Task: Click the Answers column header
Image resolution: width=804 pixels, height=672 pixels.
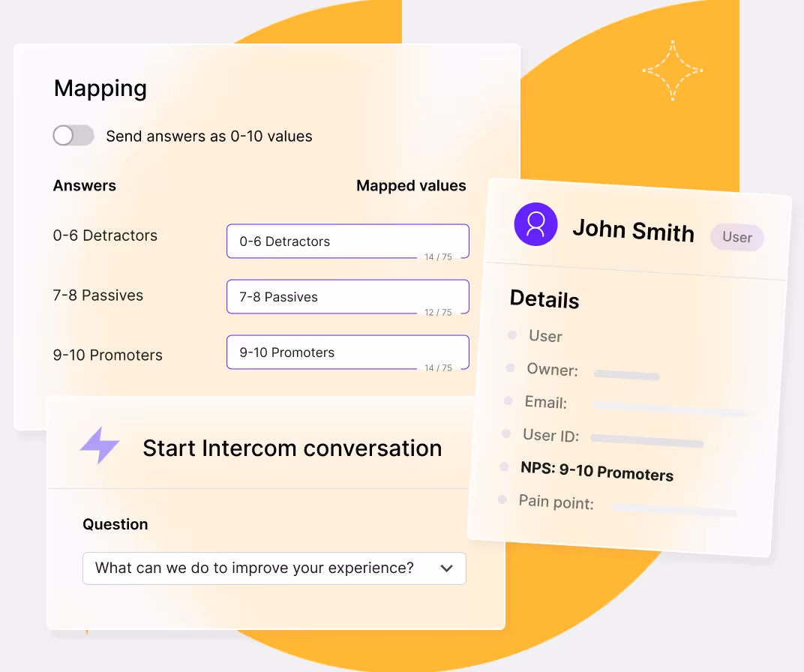Action: 85,185
